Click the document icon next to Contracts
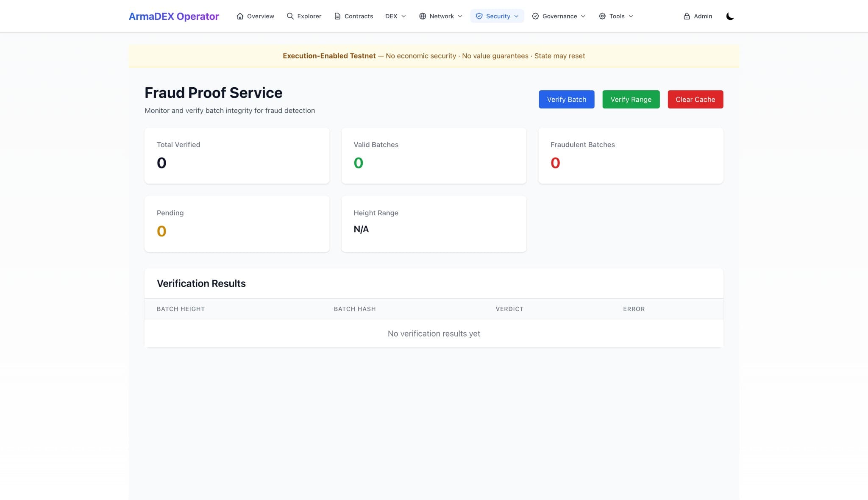 (337, 16)
